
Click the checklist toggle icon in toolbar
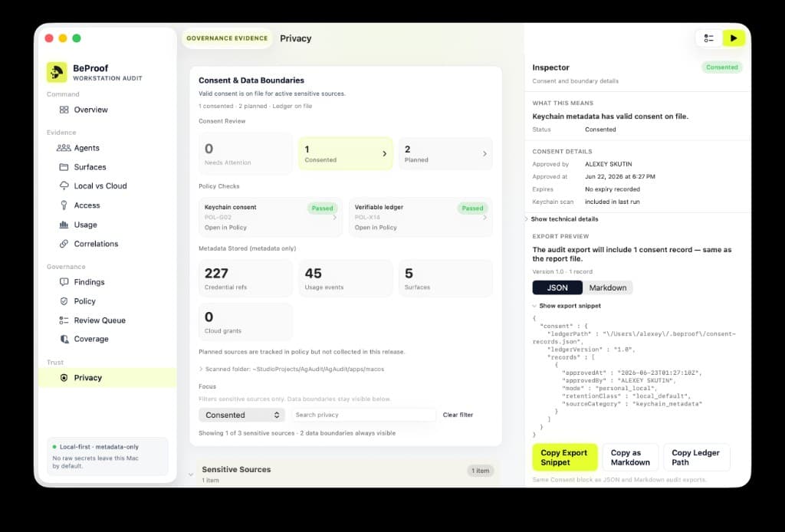(709, 38)
